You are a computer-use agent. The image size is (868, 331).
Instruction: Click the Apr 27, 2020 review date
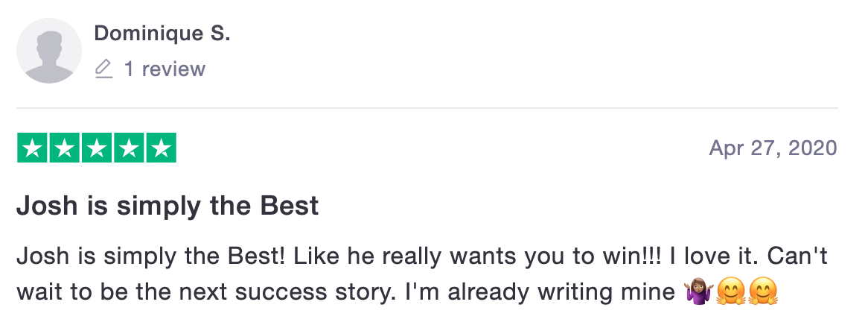coord(773,148)
